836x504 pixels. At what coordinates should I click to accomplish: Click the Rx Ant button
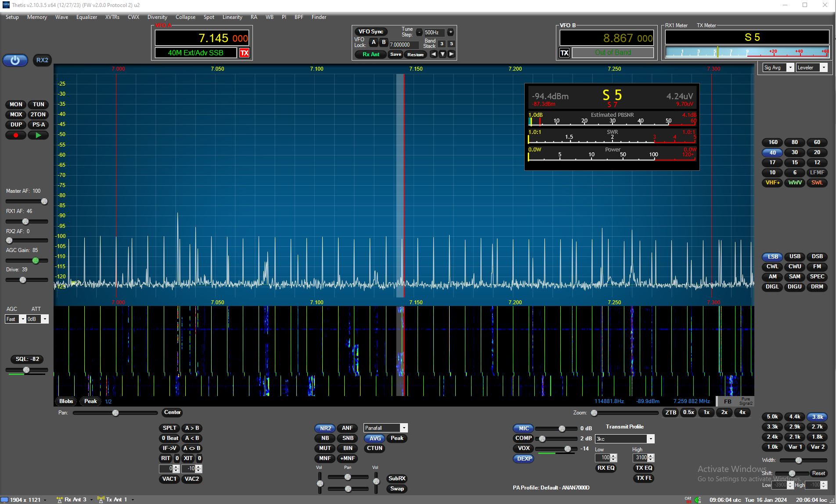pyautogui.click(x=371, y=54)
